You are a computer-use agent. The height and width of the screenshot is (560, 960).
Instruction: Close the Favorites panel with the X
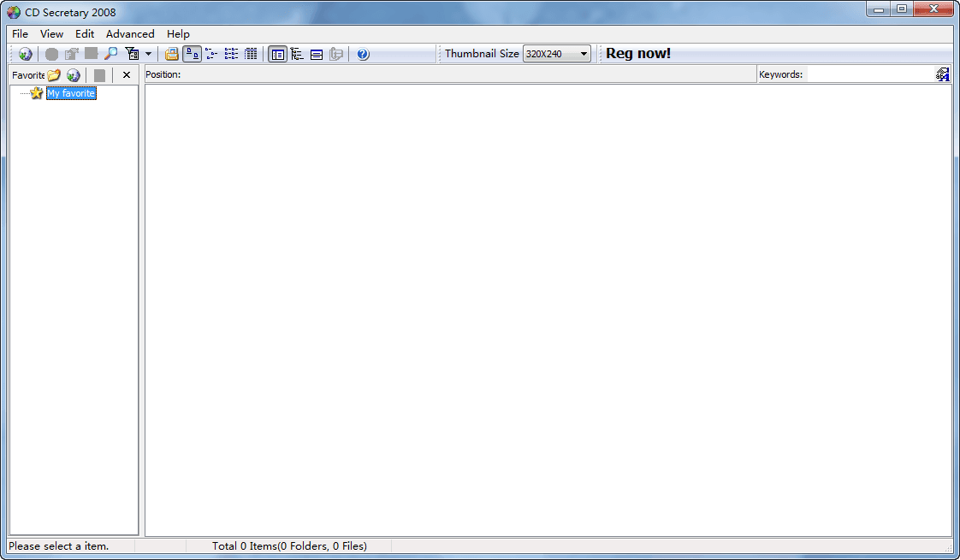(x=127, y=75)
